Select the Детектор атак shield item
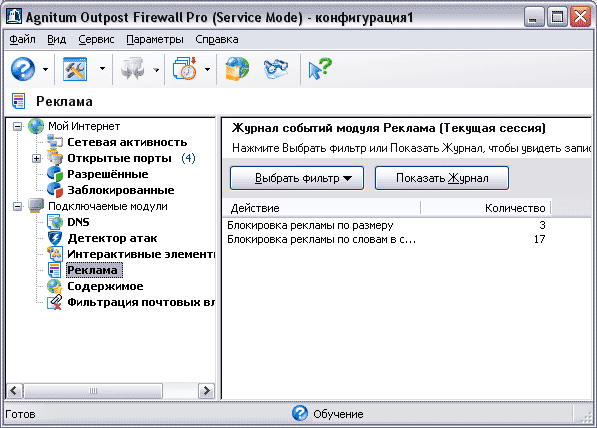The image size is (597, 428). coord(112,238)
